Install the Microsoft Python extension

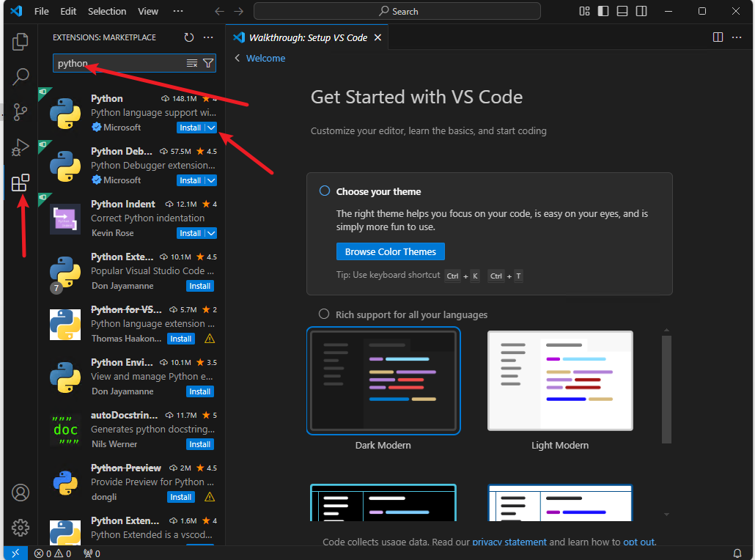coord(190,128)
